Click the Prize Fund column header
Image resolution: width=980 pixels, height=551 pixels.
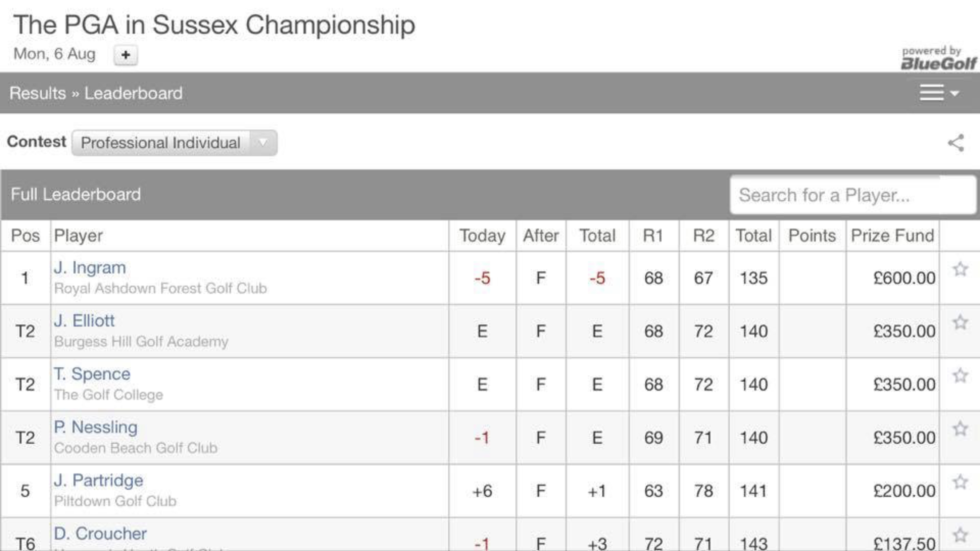point(893,236)
